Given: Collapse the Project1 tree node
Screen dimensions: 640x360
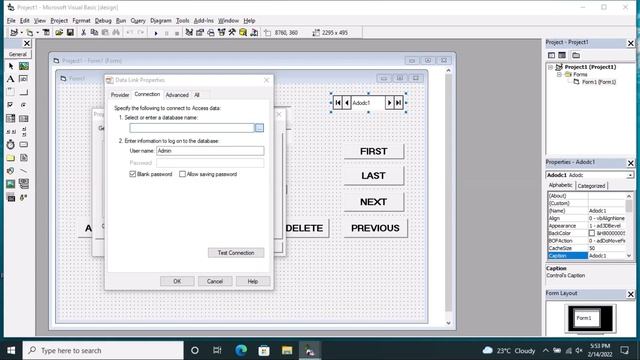Looking at the screenshot, I should pos(550,67).
